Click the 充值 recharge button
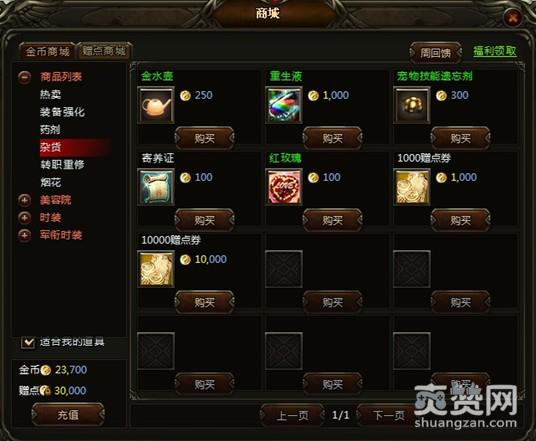The height and width of the screenshot is (441, 536). point(68,415)
